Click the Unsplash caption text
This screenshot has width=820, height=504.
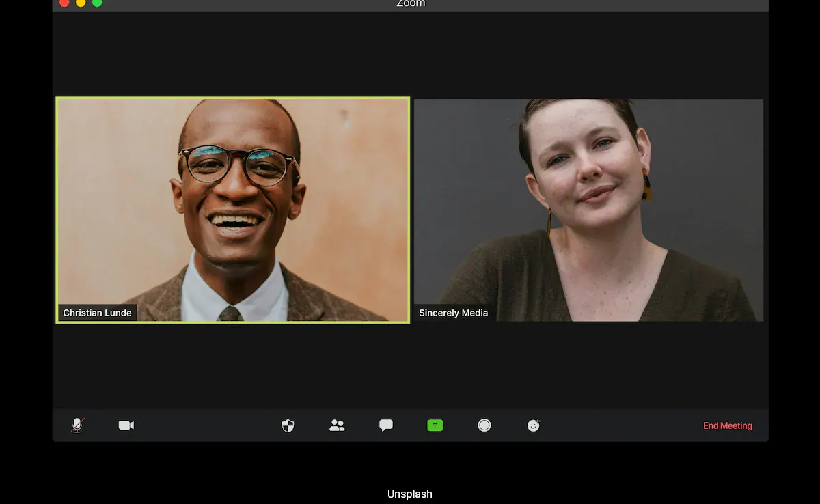point(410,494)
